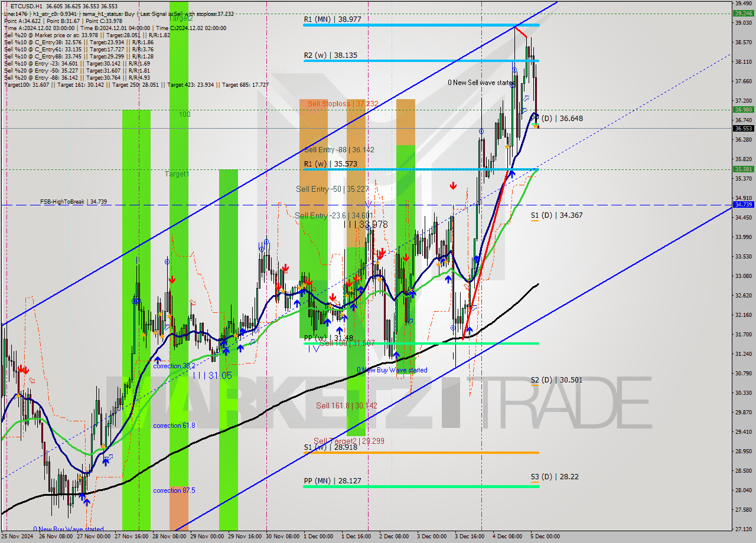Click the '0 New Sell wave started' annotation

pos(481,83)
